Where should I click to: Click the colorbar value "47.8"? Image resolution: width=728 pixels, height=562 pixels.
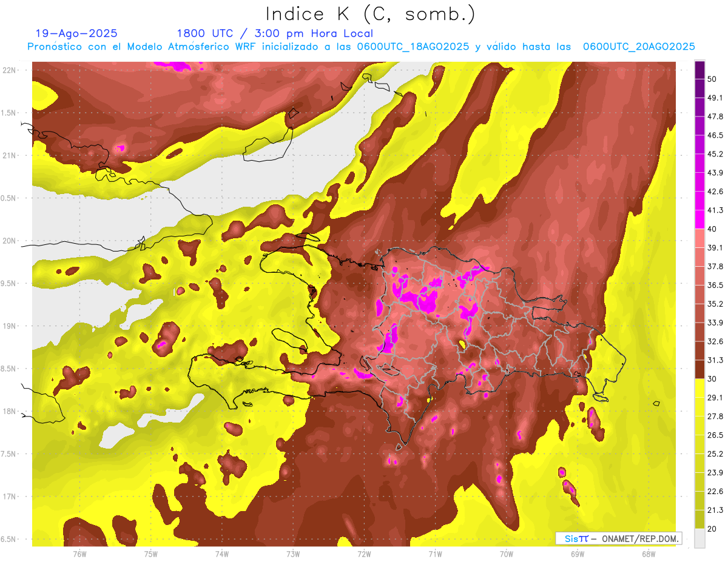pyautogui.click(x=715, y=116)
